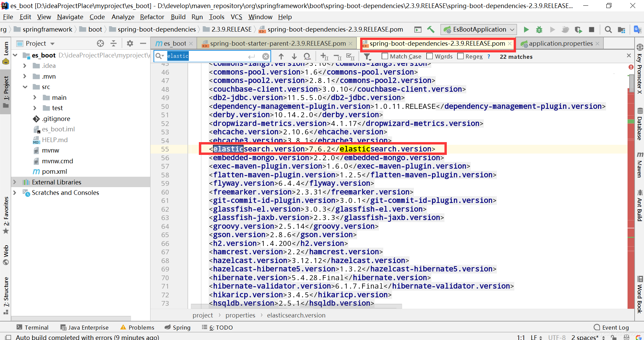Clear the search field text

click(265, 56)
